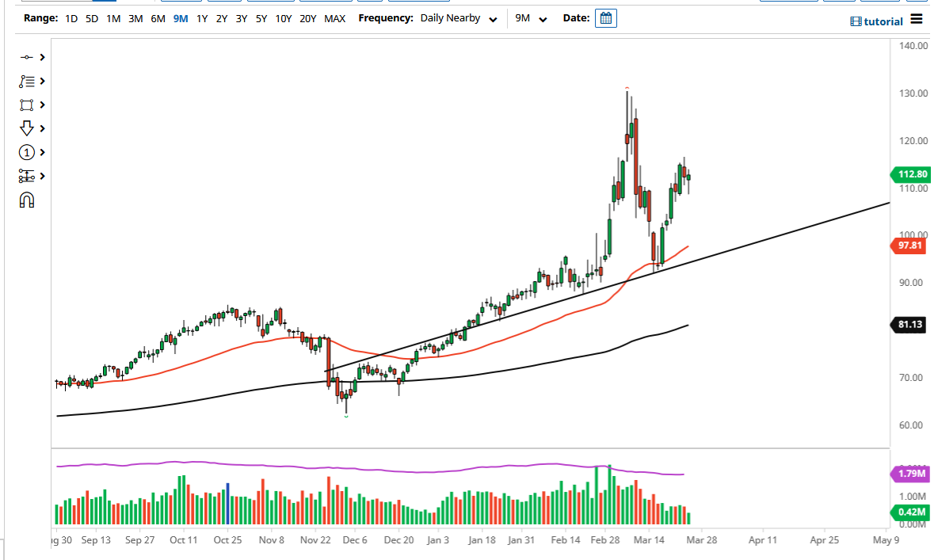Screen dimensions: 938x560
Task: Click the 112.80 price label
Action: (911, 174)
